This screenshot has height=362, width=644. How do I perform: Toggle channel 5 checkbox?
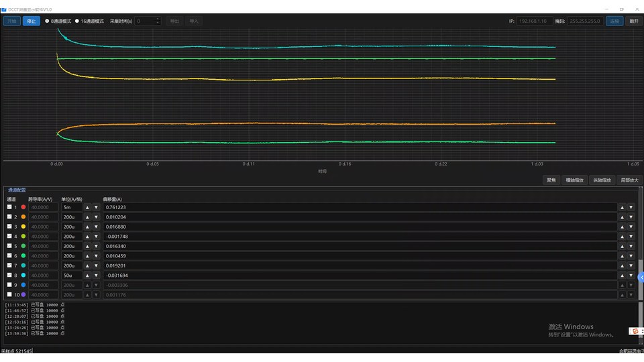point(9,246)
